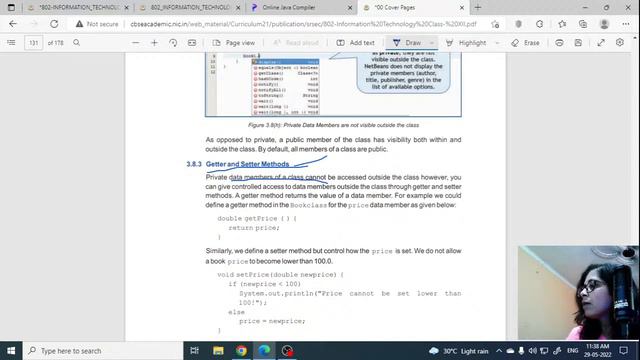
Task: Rotate the PDF page
Action: pos(173,42)
